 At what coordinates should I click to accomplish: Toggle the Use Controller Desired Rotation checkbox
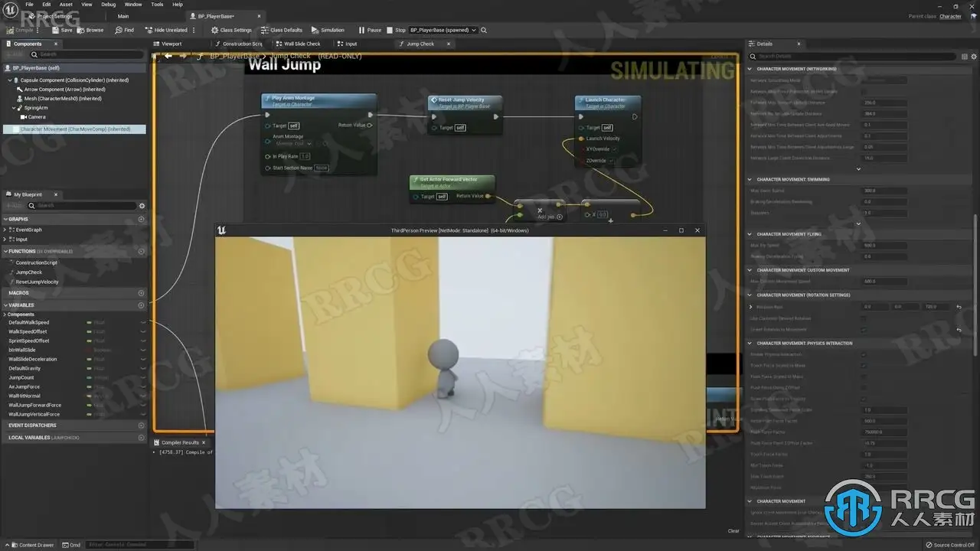(x=864, y=318)
